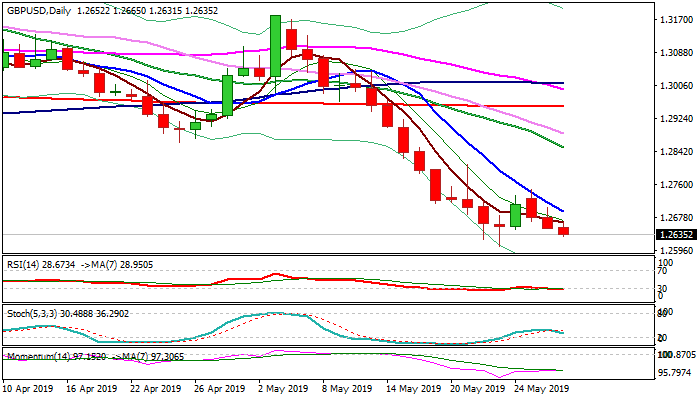Click the RSI(14) indicator label

[26, 263]
